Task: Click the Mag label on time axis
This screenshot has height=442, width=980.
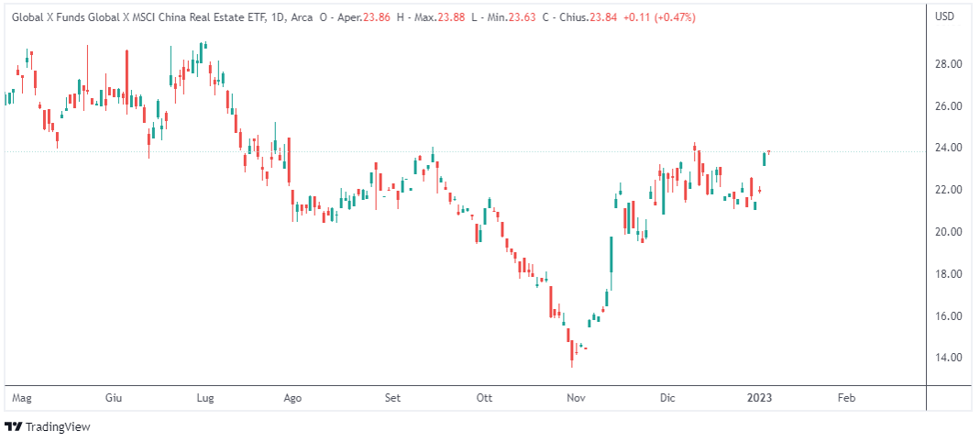Action: [24, 398]
